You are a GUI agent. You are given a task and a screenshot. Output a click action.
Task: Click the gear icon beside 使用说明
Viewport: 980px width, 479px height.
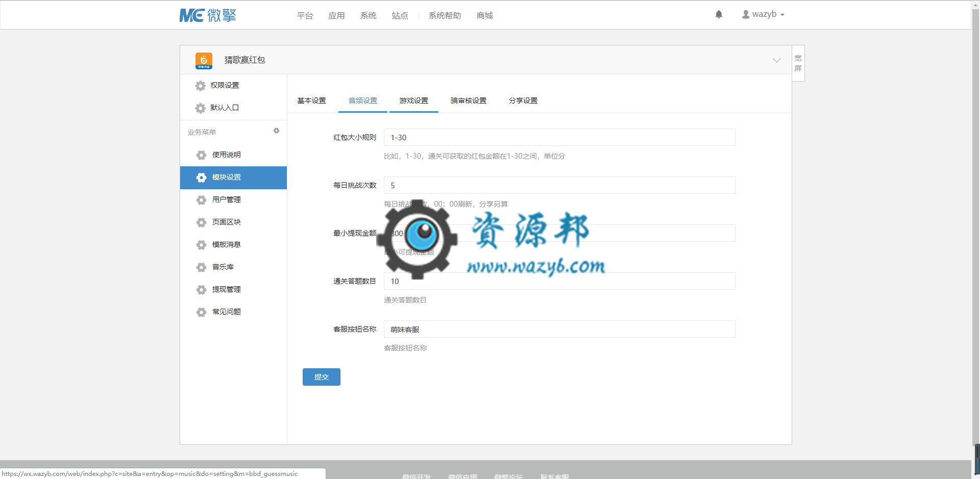202,155
